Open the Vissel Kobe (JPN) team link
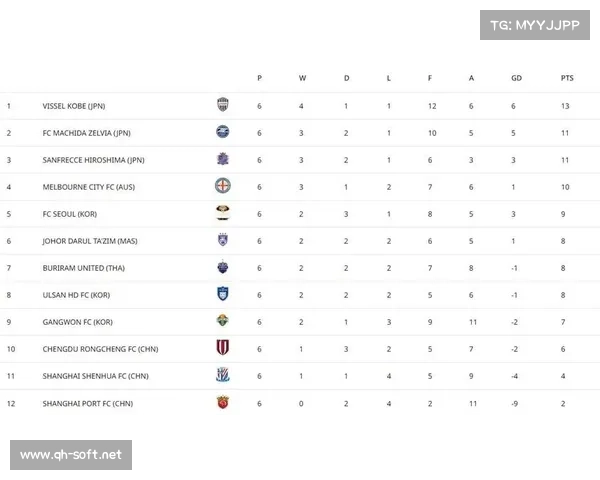The height and width of the screenshot is (480, 600). (x=73, y=106)
